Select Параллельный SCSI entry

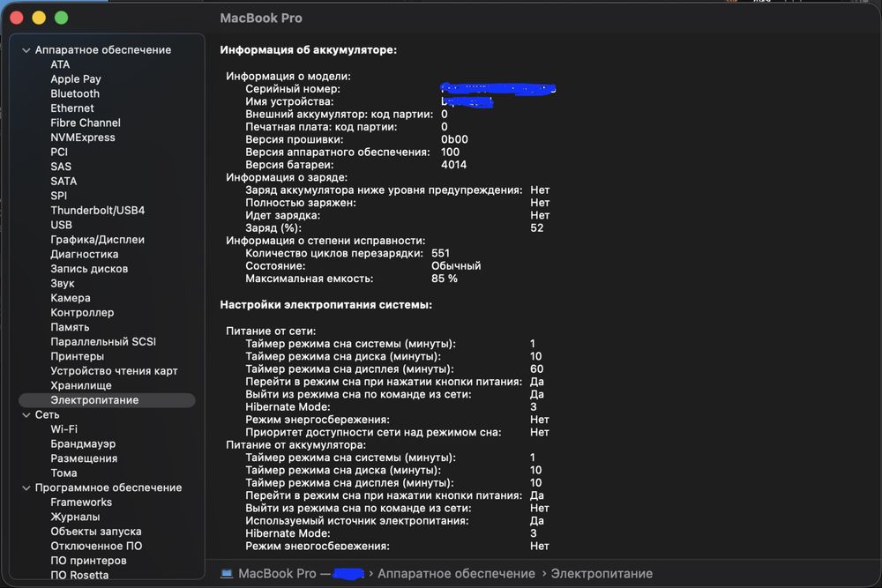pyautogui.click(x=103, y=342)
